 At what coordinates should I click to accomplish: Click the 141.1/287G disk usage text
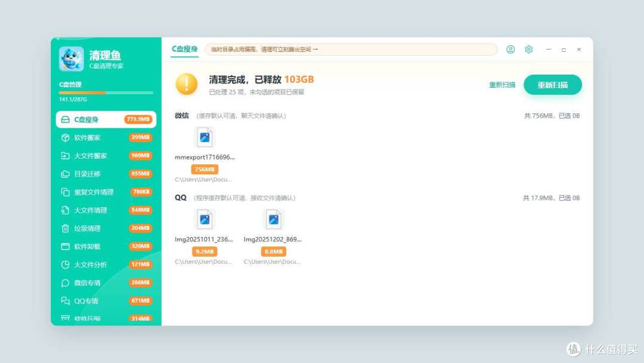click(x=73, y=100)
